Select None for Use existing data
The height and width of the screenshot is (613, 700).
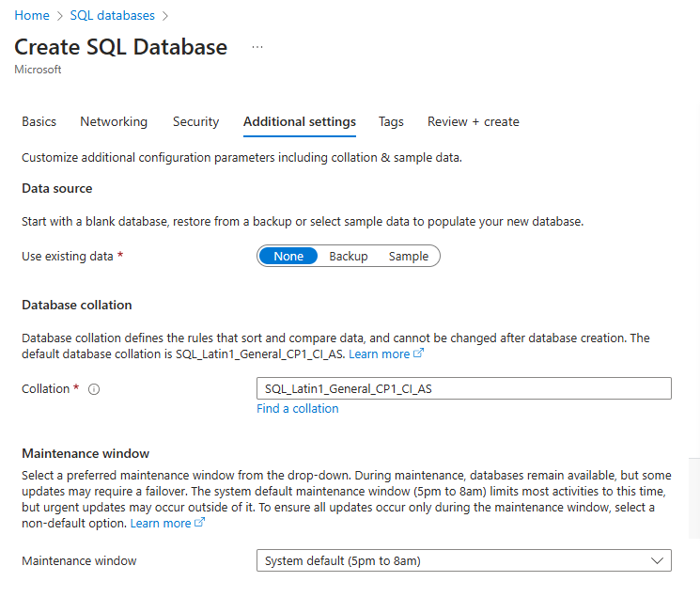[288, 257]
